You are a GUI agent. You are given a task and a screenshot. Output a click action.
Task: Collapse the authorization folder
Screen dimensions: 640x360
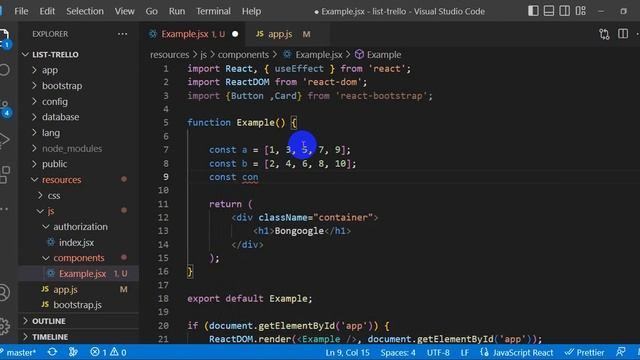pos(80,227)
